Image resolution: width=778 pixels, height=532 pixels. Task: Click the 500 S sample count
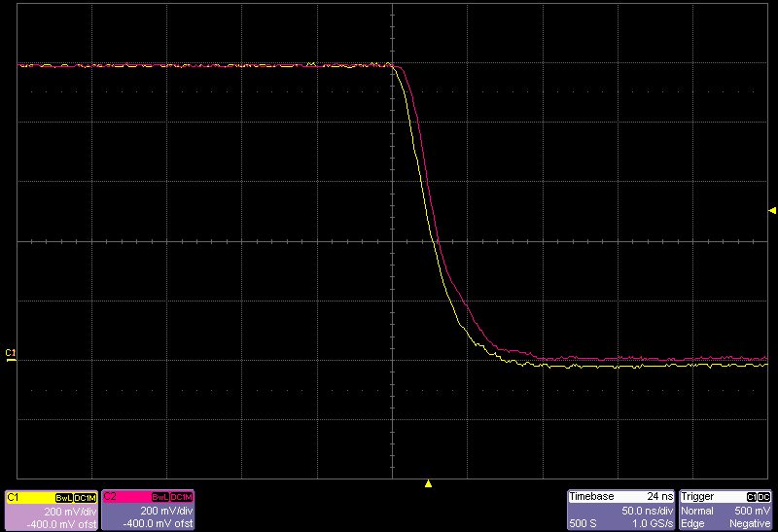[x=583, y=523]
